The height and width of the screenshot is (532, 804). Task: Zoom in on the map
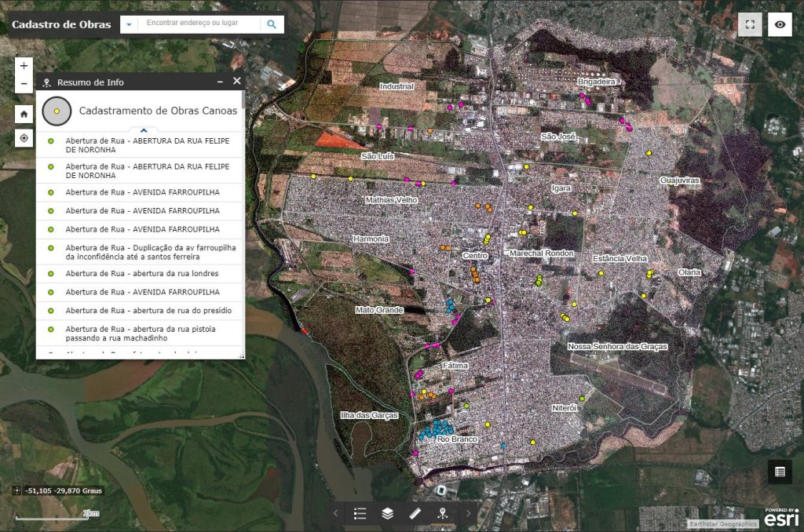point(24,66)
